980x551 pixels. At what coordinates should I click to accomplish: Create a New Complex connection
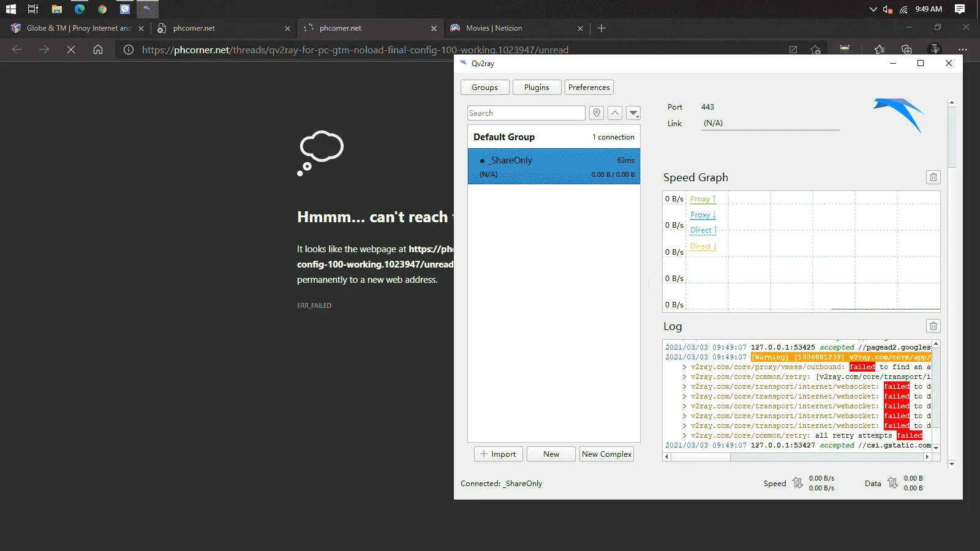point(606,454)
